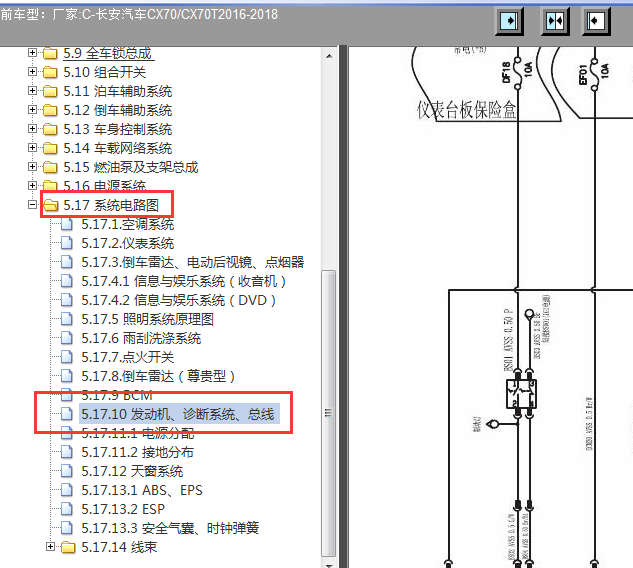Open 5.17.4.1 信息与娱乐系统（收音机）

coord(184,281)
